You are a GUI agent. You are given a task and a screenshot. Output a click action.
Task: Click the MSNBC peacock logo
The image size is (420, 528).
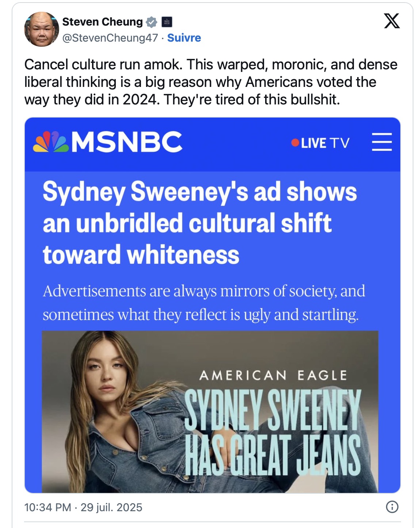coord(51,142)
